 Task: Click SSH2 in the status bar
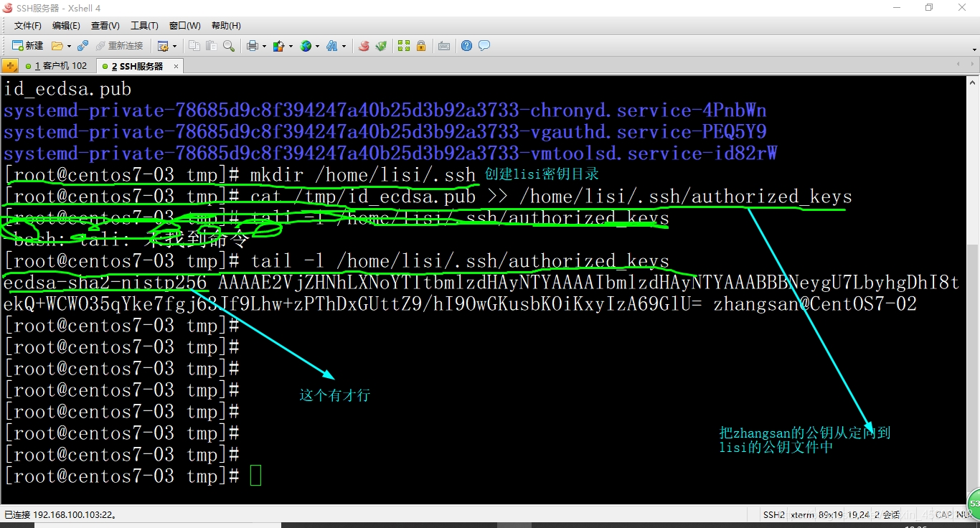(x=773, y=515)
